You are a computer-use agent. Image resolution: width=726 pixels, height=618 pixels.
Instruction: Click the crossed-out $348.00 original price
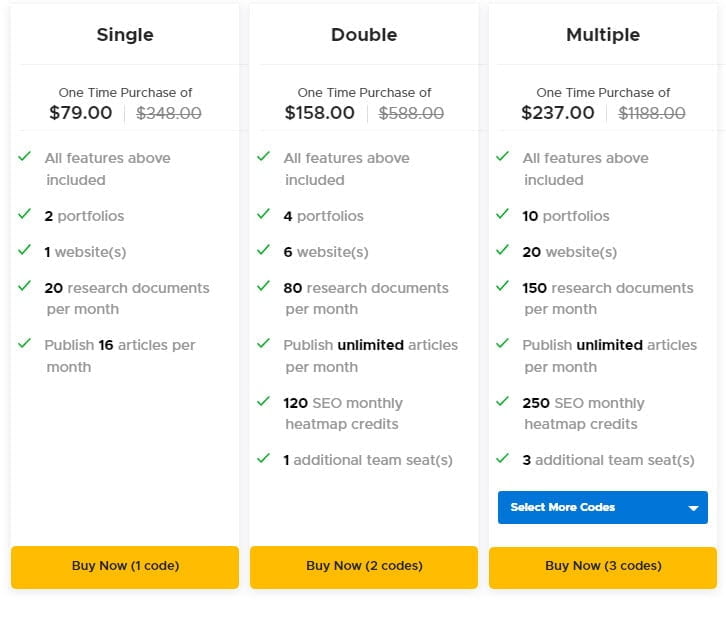(169, 113)
